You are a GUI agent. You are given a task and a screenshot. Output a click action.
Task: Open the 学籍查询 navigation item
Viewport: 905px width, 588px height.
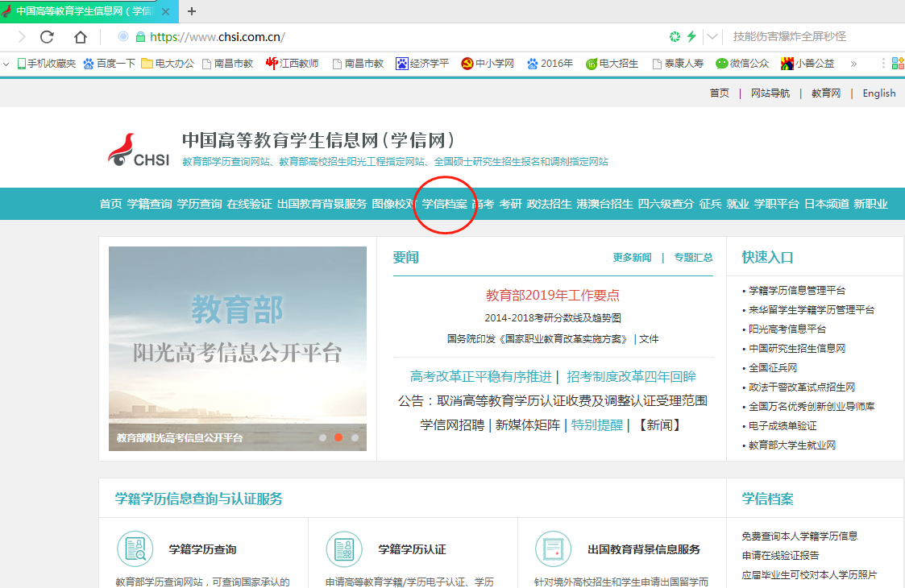(x=149, y=204)
